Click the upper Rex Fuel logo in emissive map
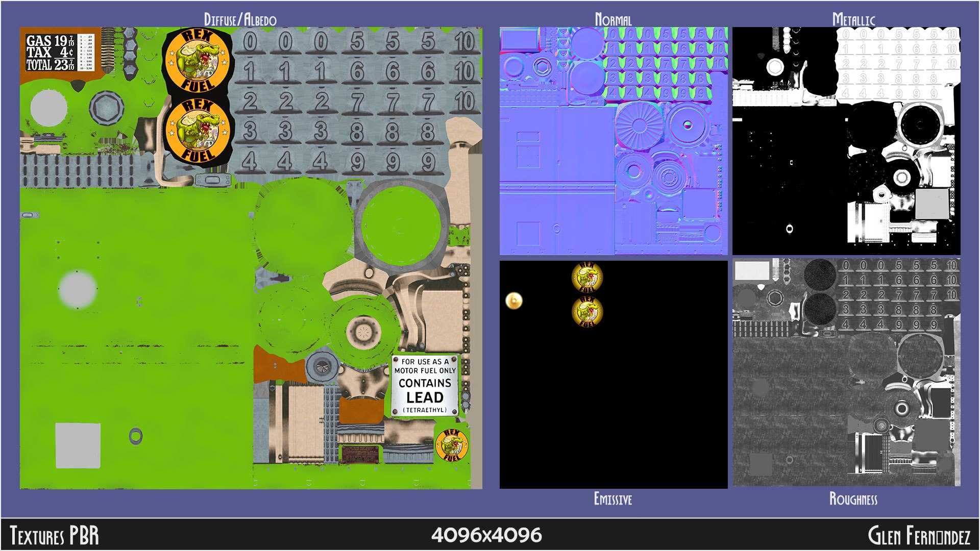The image size is (980, 551). tap(587, 278)
